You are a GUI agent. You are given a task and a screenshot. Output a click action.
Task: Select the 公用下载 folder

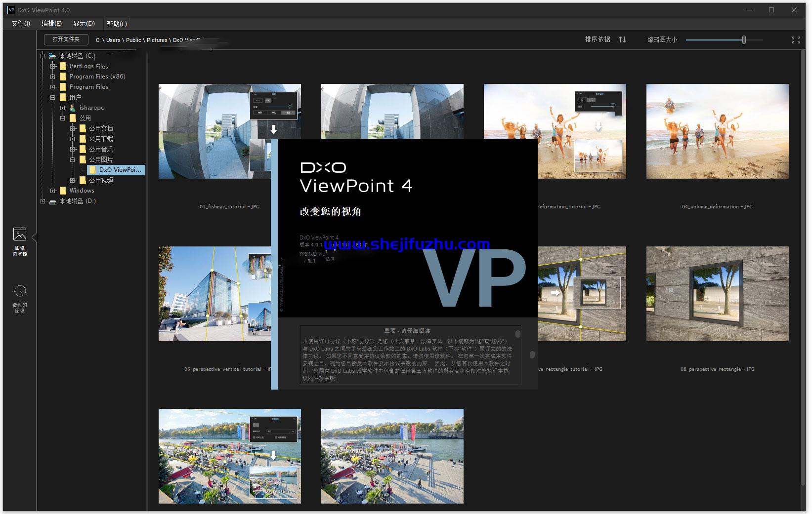pyautogui.click(x=101, y=139)
